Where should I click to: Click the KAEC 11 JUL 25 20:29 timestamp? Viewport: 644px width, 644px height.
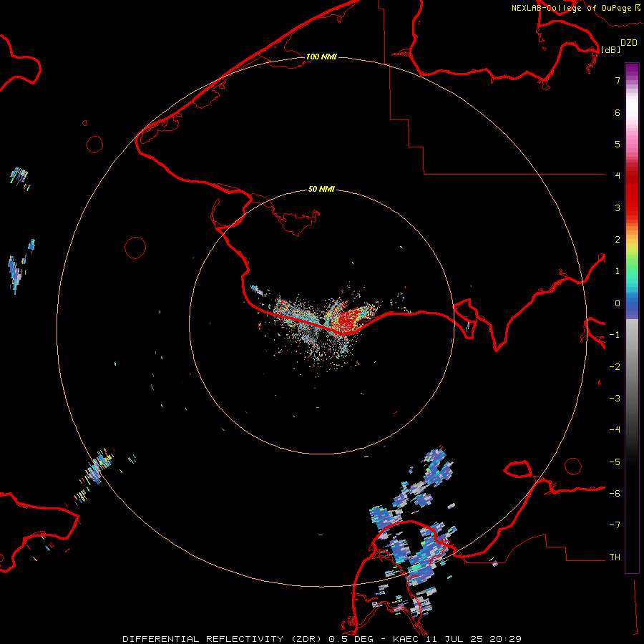tap(457, 639)
